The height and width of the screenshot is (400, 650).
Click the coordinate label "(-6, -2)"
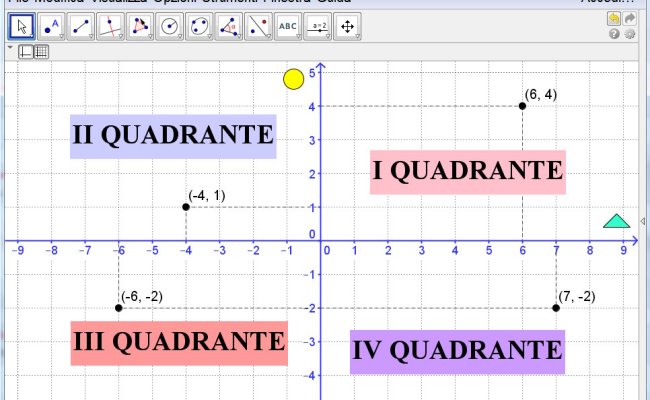(142, 296)
